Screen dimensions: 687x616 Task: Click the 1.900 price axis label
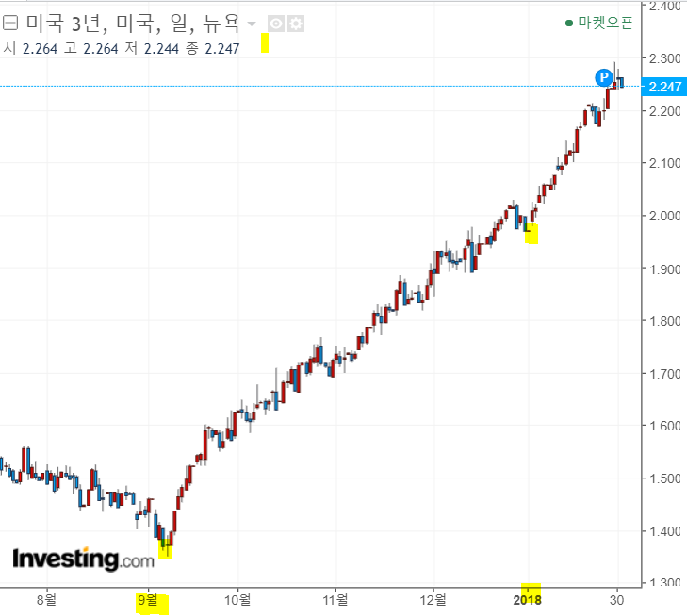pyautogui.click(x=664, y=268)
